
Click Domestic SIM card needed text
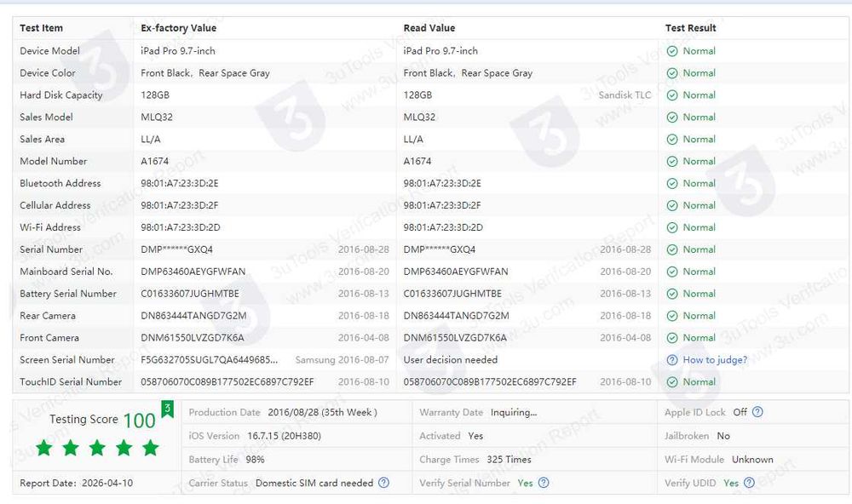point(314,483)
